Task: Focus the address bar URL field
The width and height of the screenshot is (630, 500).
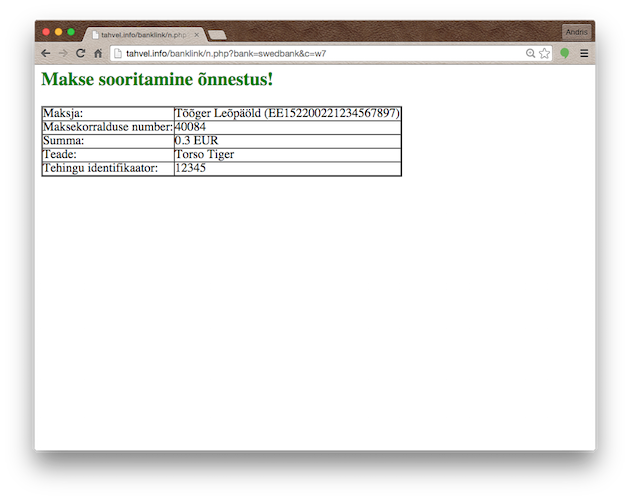Action: pyautogui.click(x=300, y=53)
